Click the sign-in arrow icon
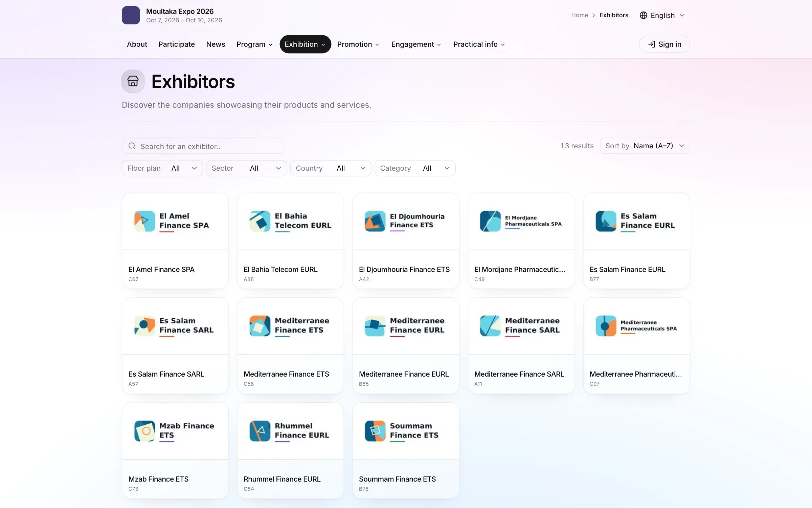The height and width of the screenshot is (508, 812). tap(651, 44)
